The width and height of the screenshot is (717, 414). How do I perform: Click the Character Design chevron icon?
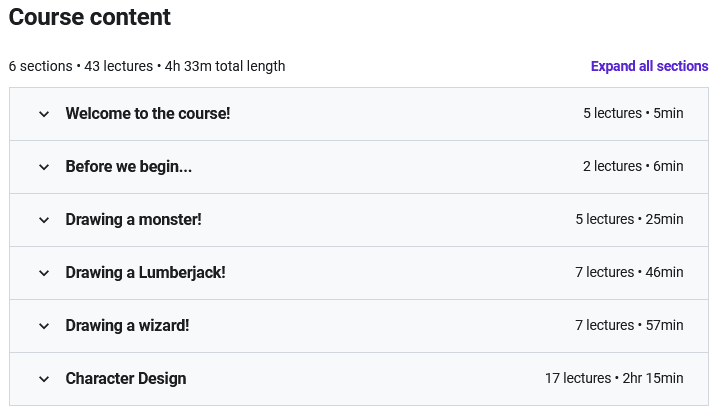tap(44, 379)
